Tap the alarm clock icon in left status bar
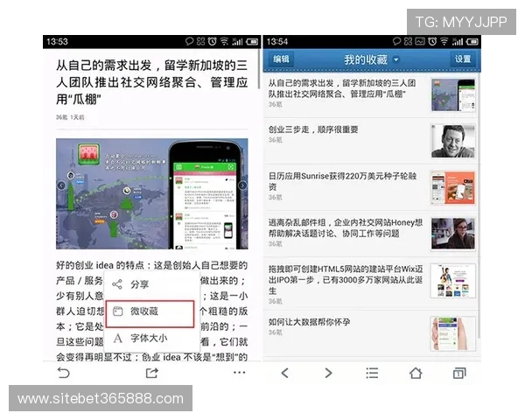This screenshot has height=420, width=525. coord(213,41)
